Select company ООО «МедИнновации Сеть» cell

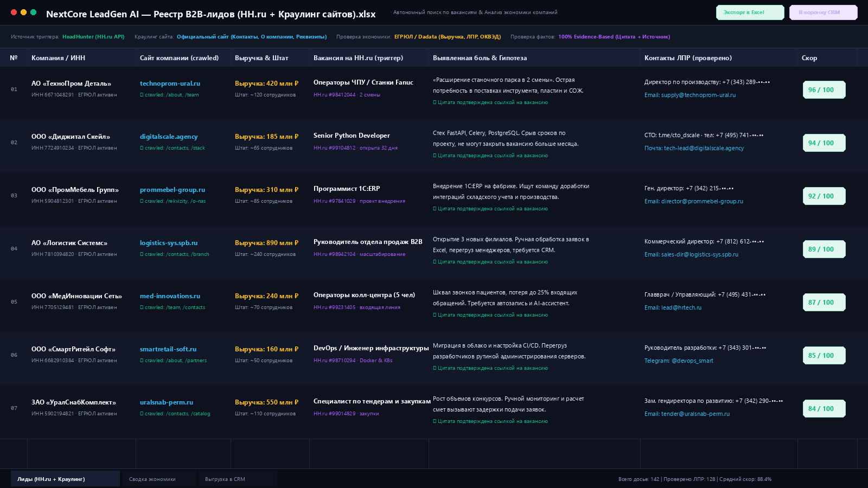point(76,296)
